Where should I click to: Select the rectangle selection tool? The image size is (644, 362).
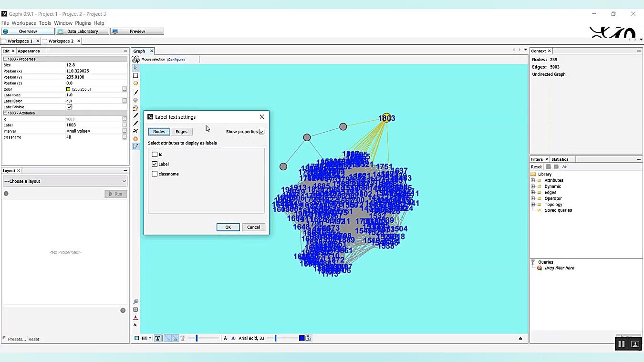(x=135, y=75)
